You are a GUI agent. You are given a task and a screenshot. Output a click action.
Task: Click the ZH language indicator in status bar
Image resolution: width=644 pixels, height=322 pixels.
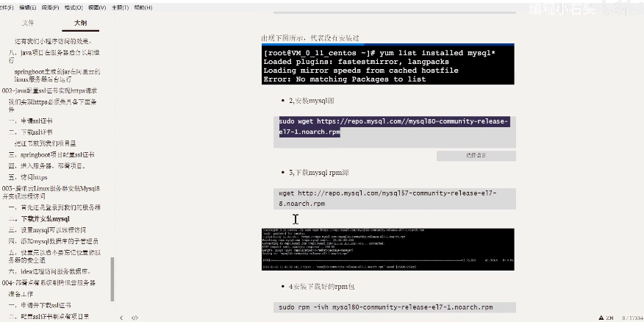pos(609,318)
